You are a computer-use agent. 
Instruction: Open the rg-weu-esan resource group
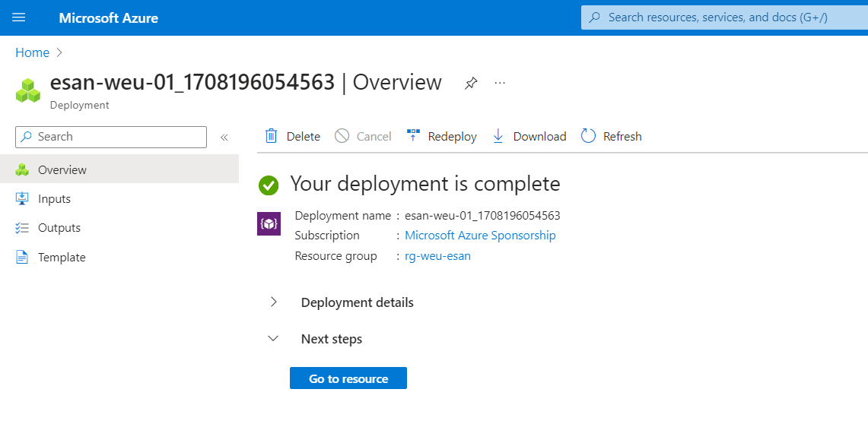[438, 257]
